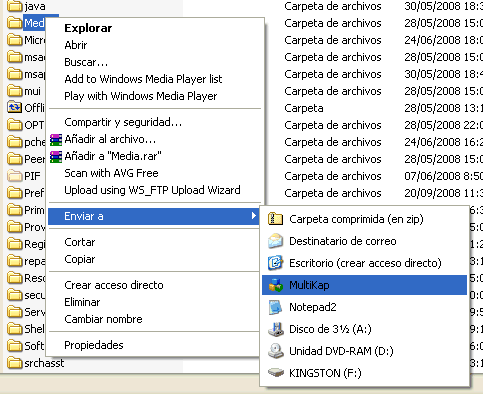Image resolution: width=483 pixels, height=394 pixels.
Task: Click the Pref folder icon
Action: (x=14, y=193)
